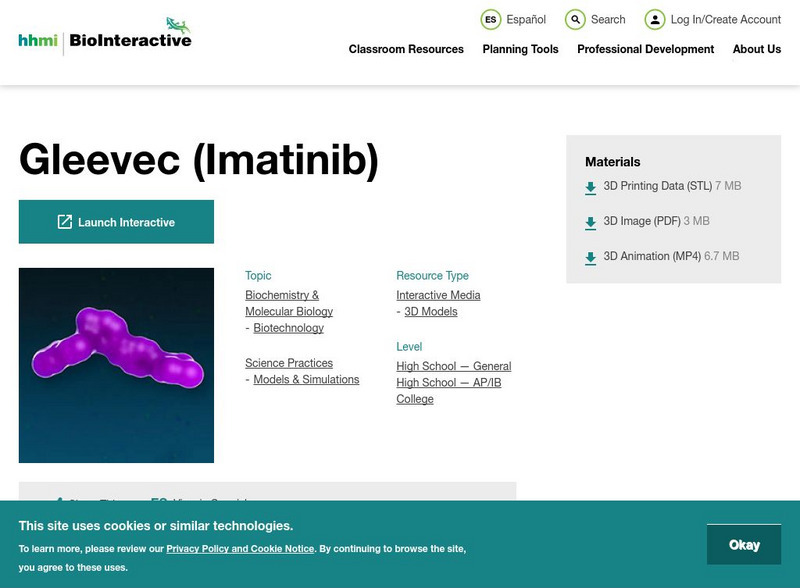This screenshot has width=800, height=588.
Task: Open 3D Models resource type link
Action: click(x=431, y=311)
